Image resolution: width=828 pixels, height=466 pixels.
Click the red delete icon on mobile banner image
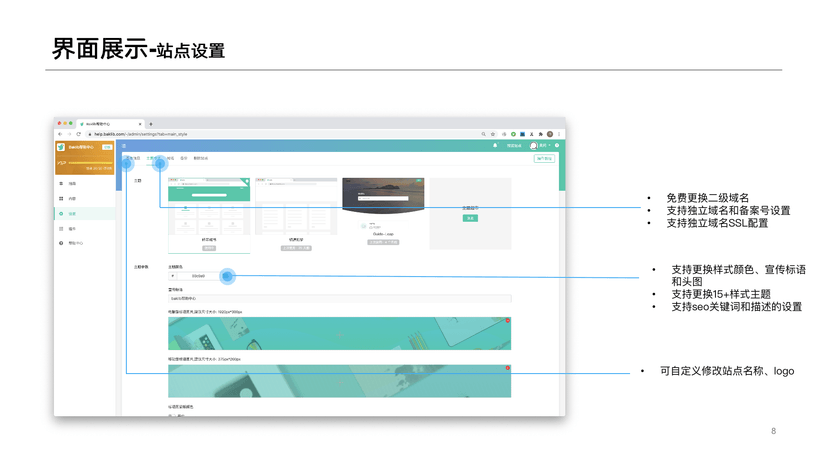[x=507, y=368]
